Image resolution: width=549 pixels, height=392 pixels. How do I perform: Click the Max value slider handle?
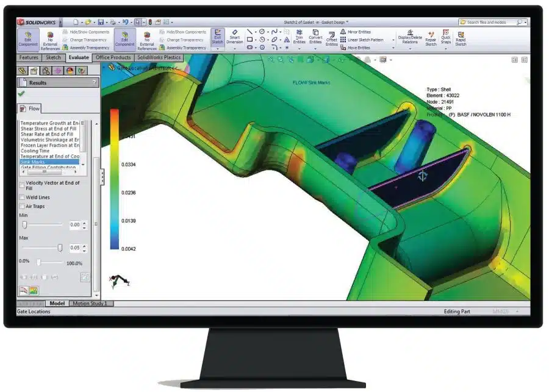(60, 248)
